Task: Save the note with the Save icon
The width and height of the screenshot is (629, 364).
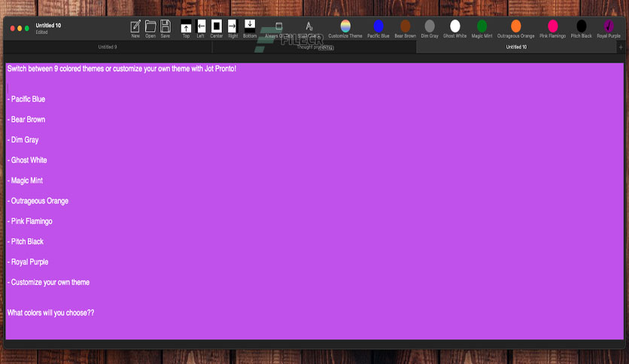Action: coord(166,26)
